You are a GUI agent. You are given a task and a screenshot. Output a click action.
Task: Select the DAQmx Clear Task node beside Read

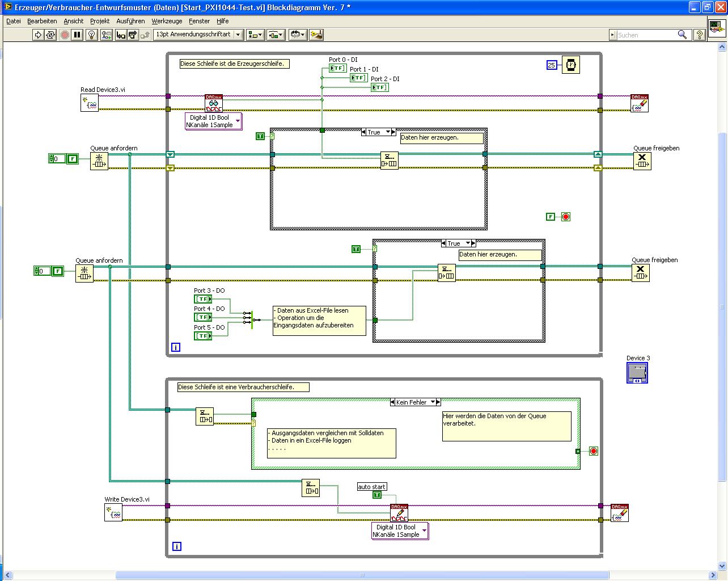(640, 103)
